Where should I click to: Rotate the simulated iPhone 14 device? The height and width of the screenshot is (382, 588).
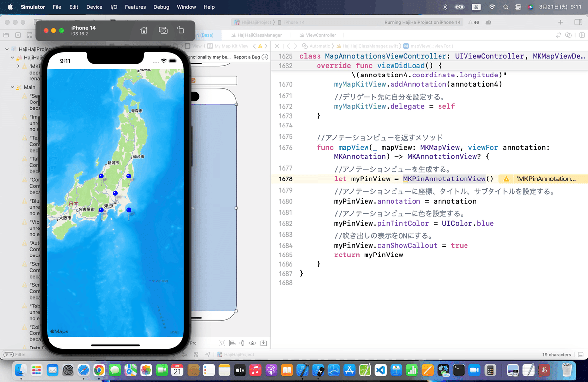[x=180, y=30]
